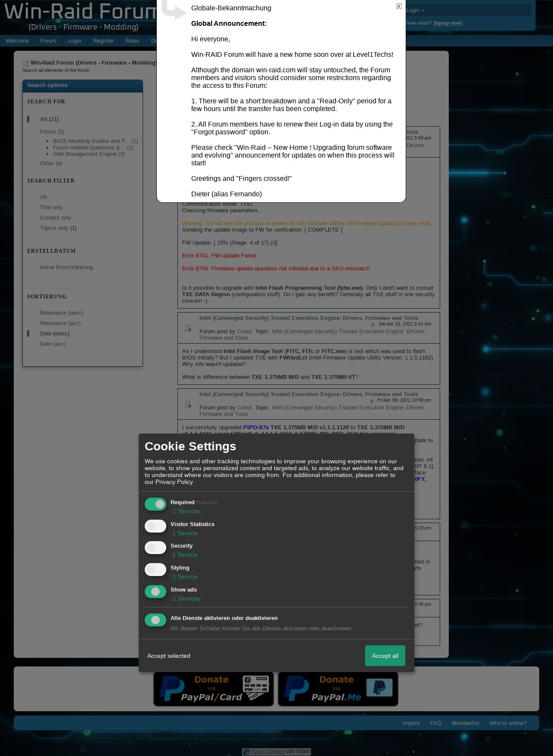Open the Register navigation item
The width and height of the screenshot is (553, 756).
103,40
